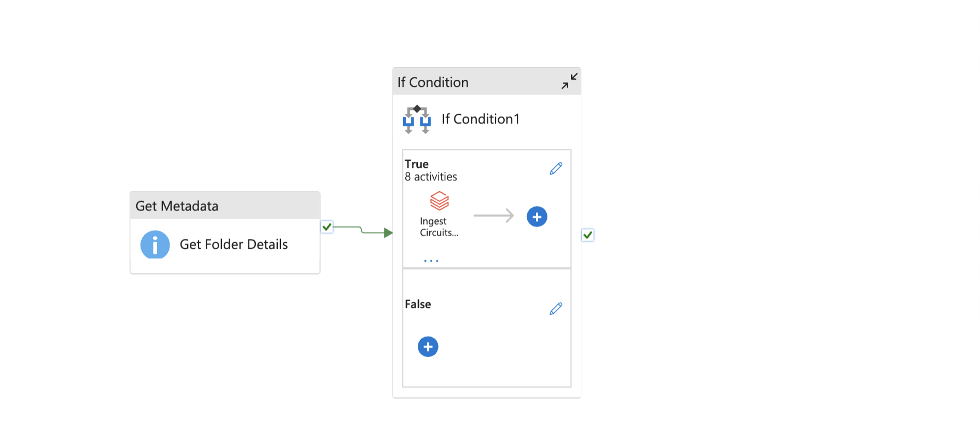980x445 pixels.
Task: Click the gray arrow in True branch
Action: tap(493, 216)
